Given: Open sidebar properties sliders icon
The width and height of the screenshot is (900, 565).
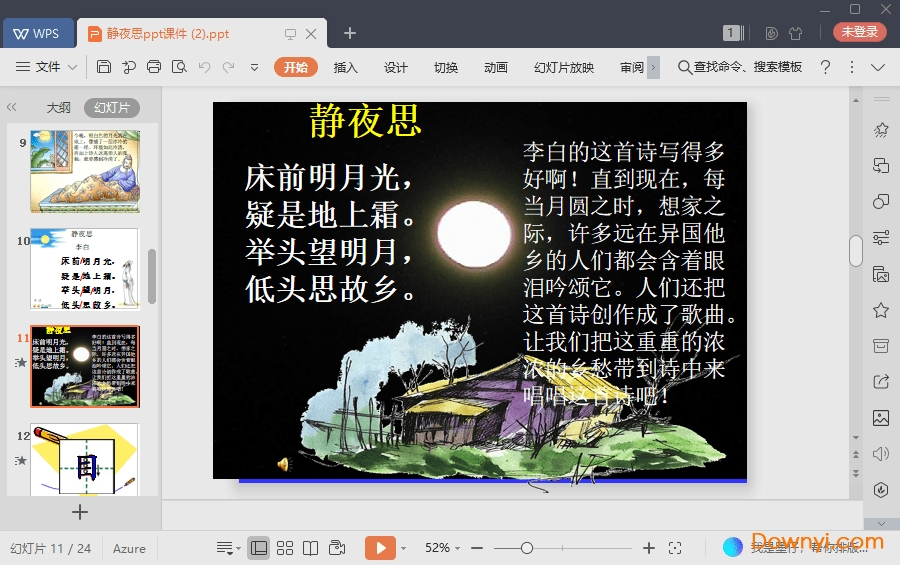Looking at the screenshot, I should click(x=880, y=237).
